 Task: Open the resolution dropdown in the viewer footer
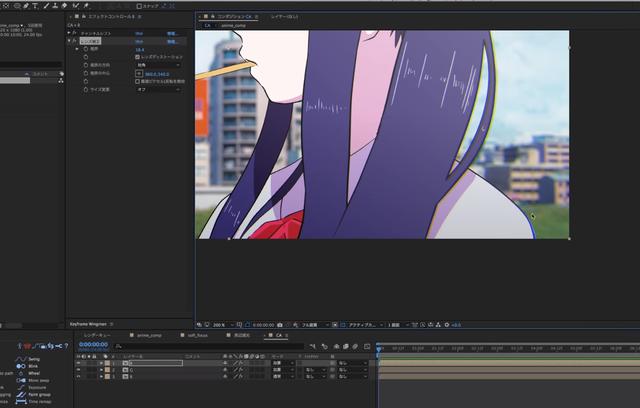tap(315, 325)
